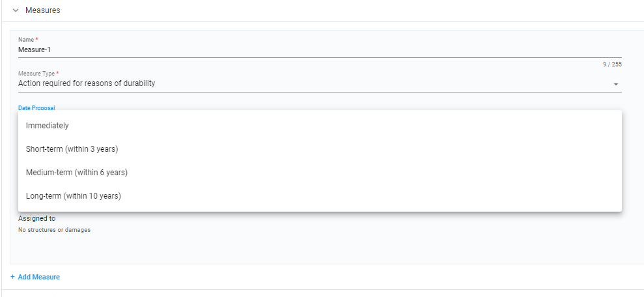Click the No structures or damages text
Screen dimensions: 644x297
[54, 230]
